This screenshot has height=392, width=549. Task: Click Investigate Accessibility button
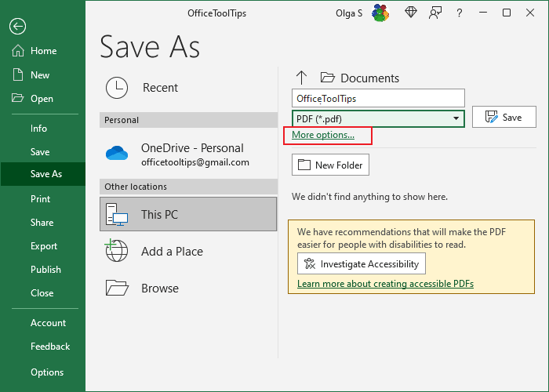click(362, 263)
